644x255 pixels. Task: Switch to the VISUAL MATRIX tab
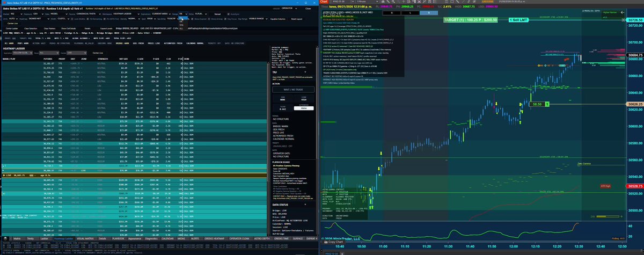click(x=85, y=238)
